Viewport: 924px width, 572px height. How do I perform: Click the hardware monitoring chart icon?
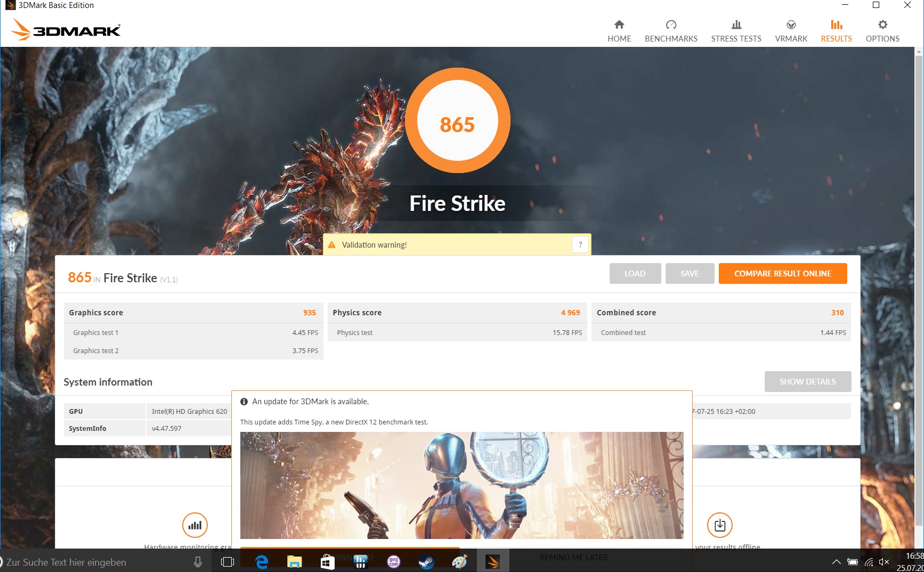point(195,525)
